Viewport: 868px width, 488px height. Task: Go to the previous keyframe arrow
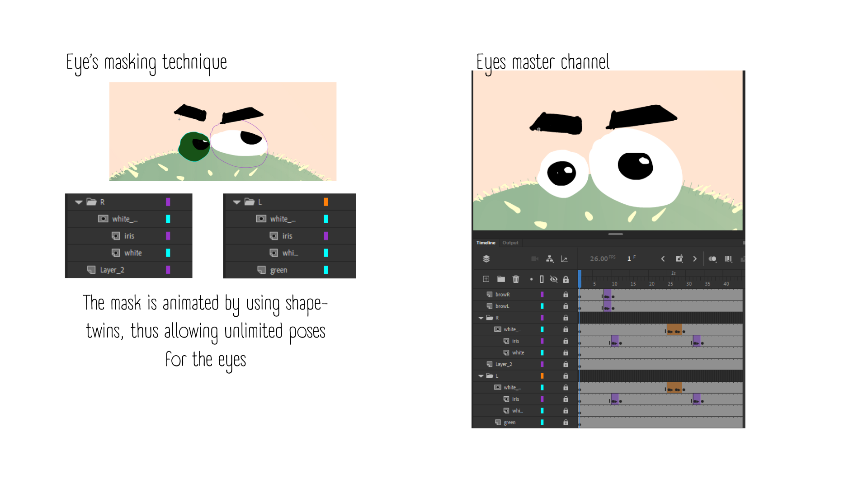[663, 259]
